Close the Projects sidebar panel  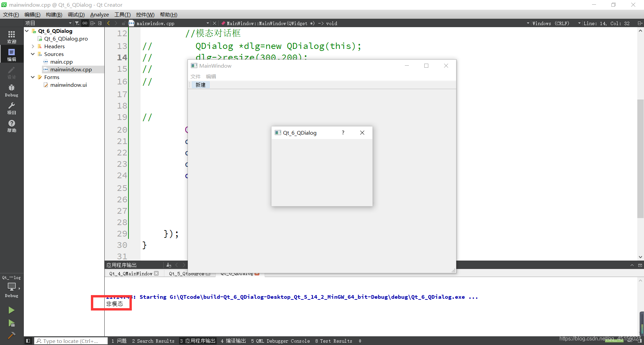(100, 23)
